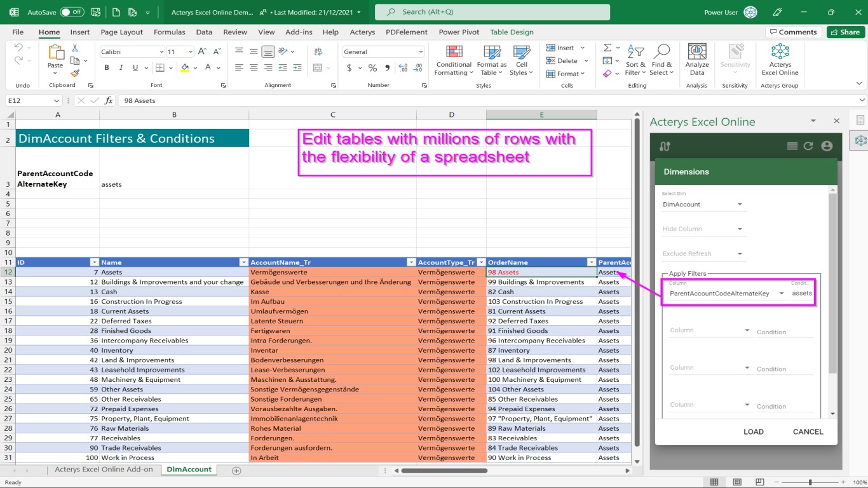Toggle bold formatting
Viewport: 868px width, 488px height.
click(x=107, y=68)
